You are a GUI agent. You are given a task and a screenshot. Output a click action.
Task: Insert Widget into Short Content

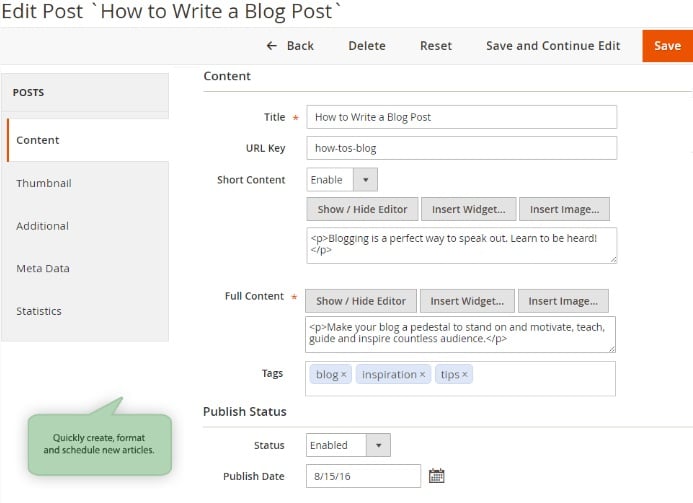click(x=468, y=209)
